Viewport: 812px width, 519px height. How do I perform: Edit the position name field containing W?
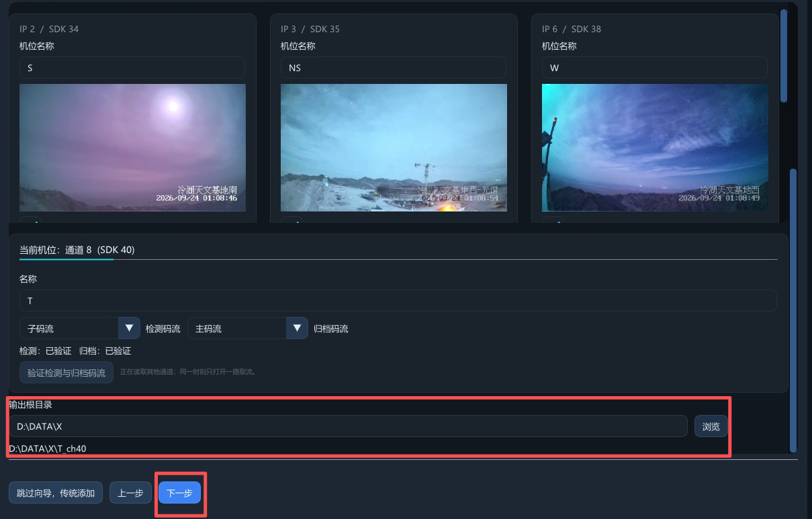pyautogui.click(x=655, y=68)
